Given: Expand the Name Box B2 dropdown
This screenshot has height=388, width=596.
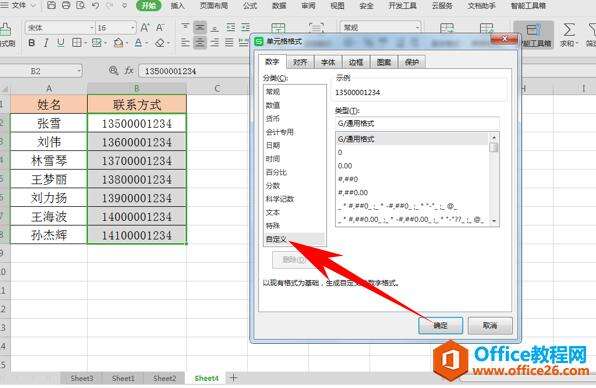Looking at the screenshot, I should coord(79,71).
